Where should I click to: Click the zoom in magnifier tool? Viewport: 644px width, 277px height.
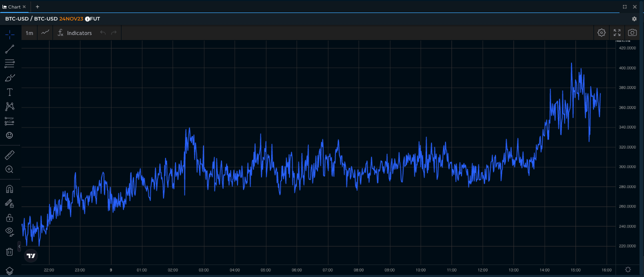[x=9, y=169]
